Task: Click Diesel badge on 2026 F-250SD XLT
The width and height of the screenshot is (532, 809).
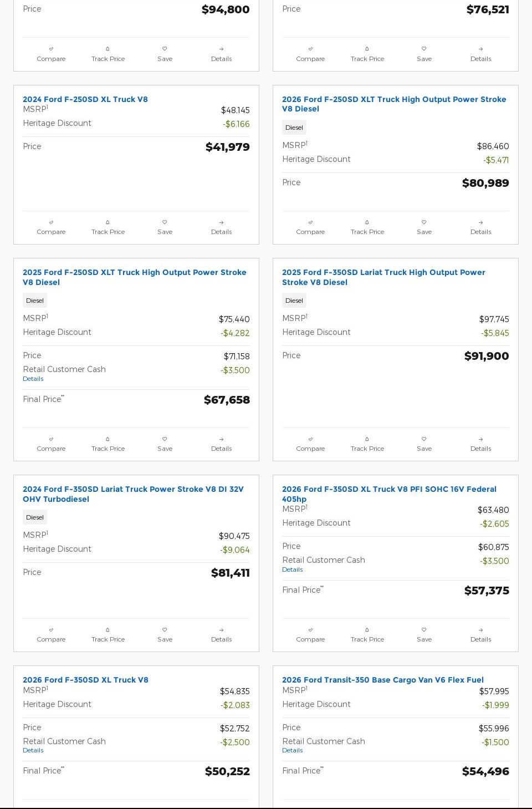Action: click(294, 128)
